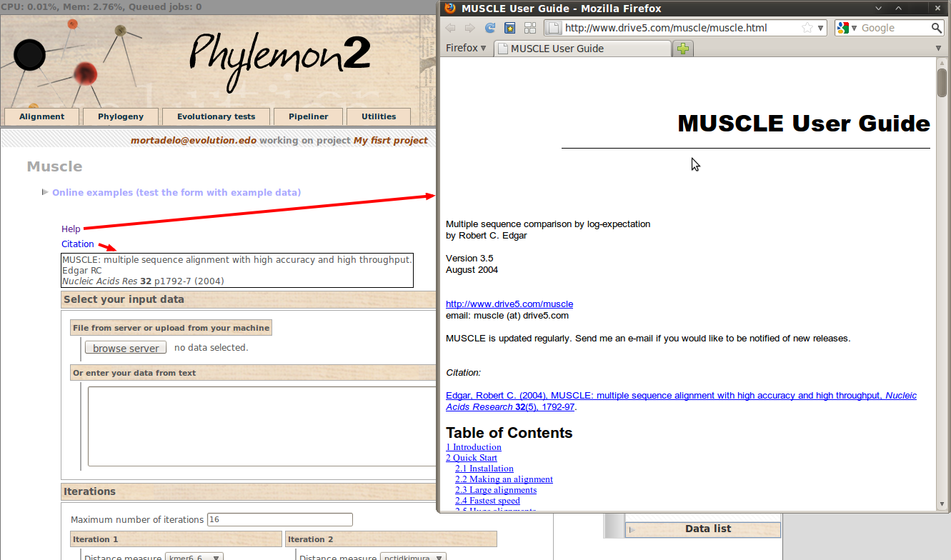
Task: Click the forward arrow in Firefox
Action: point(469,28)
